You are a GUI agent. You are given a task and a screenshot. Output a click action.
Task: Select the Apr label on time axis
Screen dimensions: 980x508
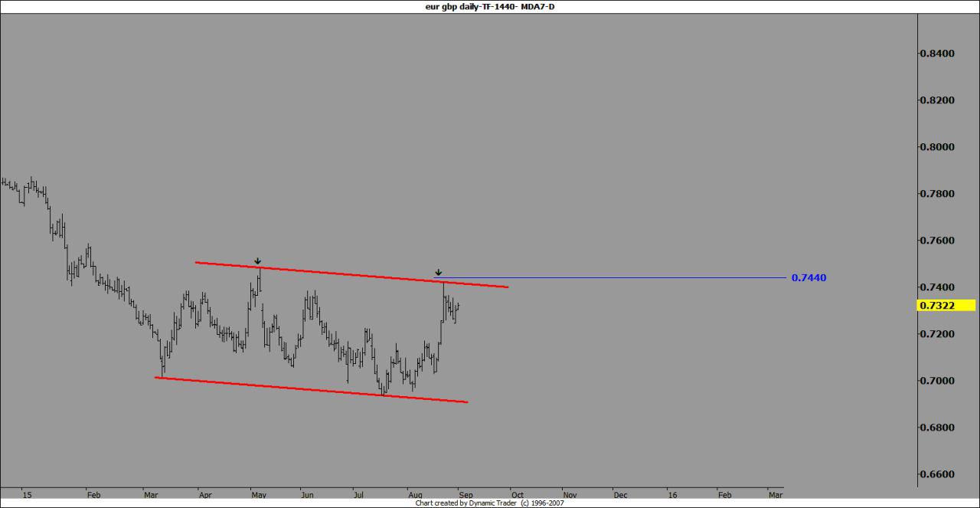pos(205,495)
